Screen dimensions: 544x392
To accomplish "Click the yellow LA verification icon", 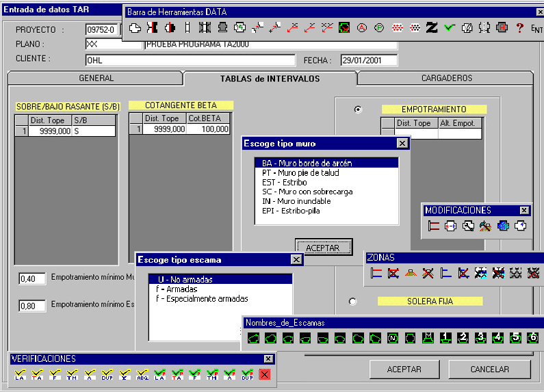I will [20, 375].
